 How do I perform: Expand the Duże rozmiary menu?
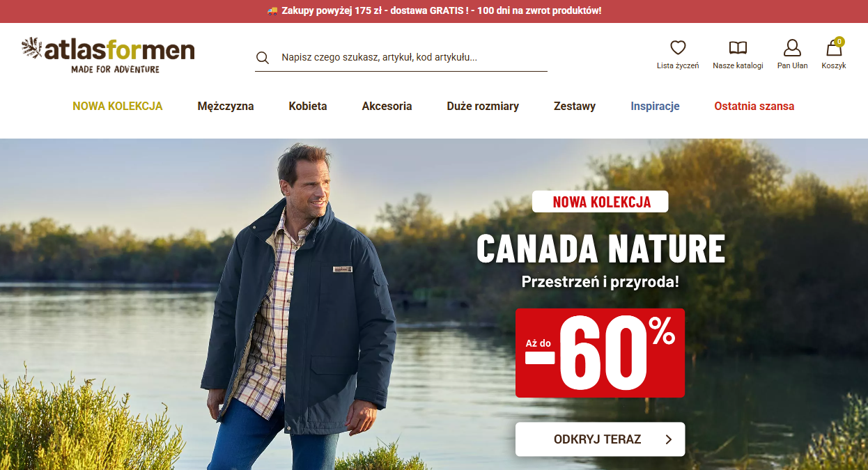click(x=483, y=107)
